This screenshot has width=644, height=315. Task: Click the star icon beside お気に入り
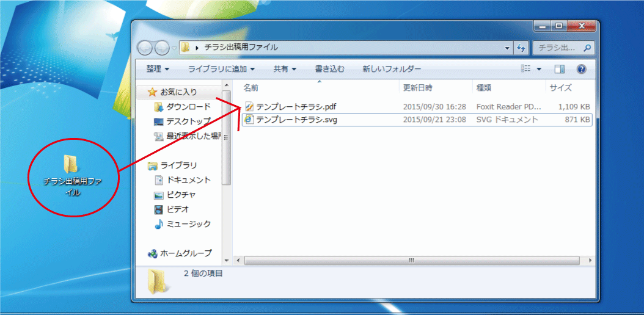coord(152,92)
